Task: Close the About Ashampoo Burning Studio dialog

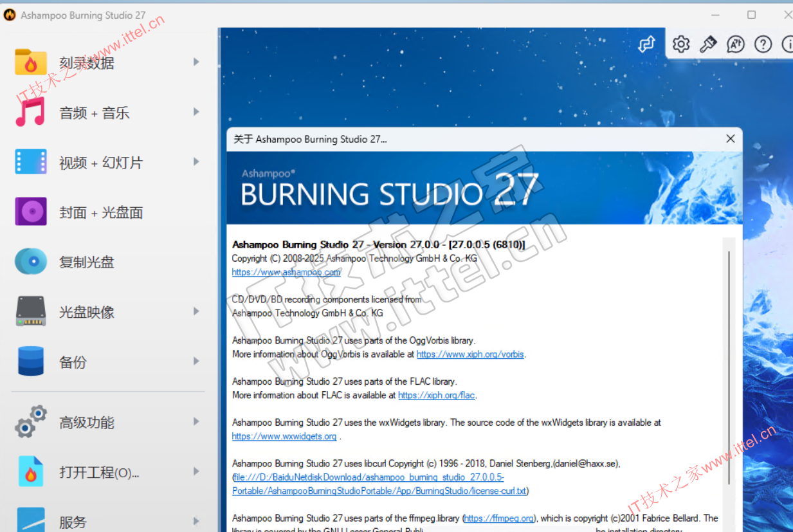Action: point(730,139)
